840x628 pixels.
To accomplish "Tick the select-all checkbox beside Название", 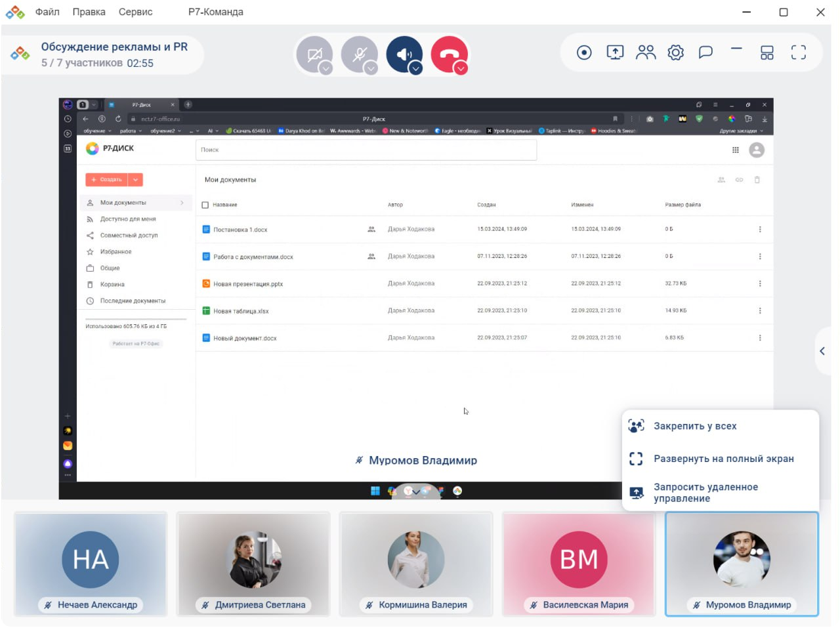I will coord(205,205).
